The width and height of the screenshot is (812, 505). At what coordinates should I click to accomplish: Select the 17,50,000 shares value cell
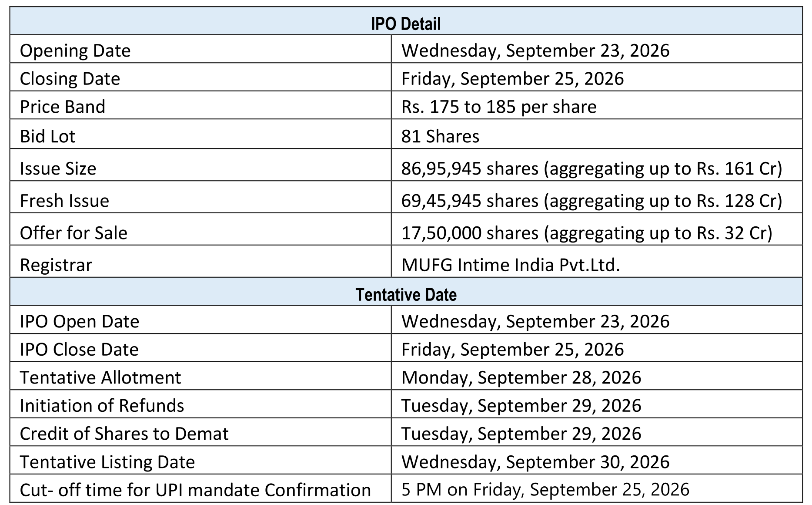tap(597, 229)
